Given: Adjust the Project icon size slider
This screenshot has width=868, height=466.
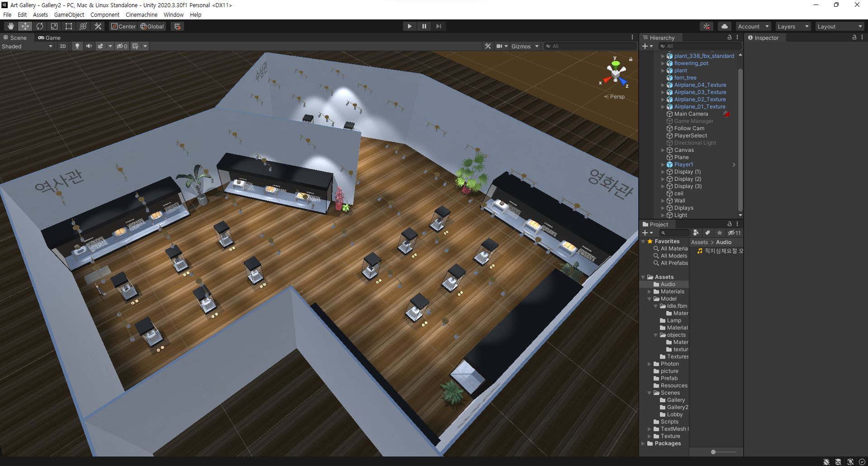Looking at the screenshot, I should coord(723,452).
